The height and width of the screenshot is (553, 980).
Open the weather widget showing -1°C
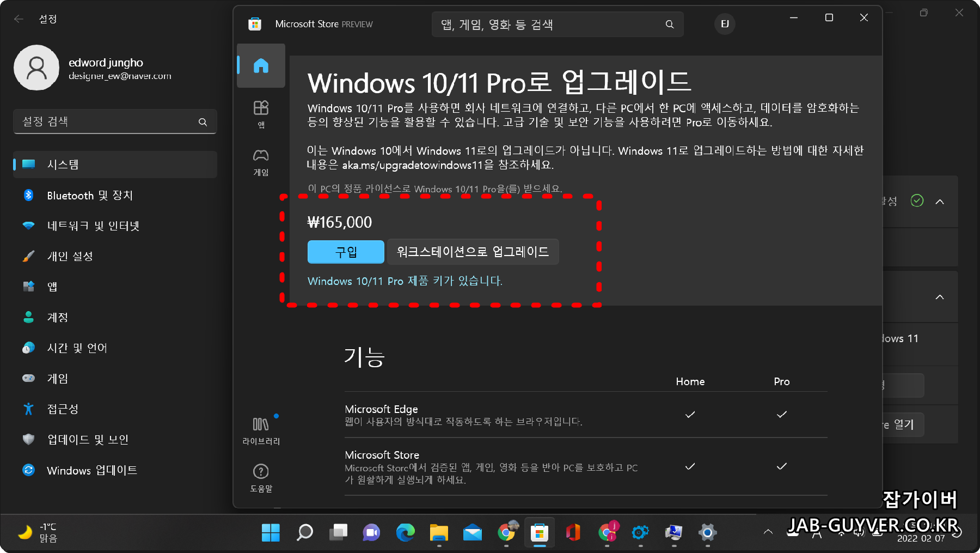point(37,532)
